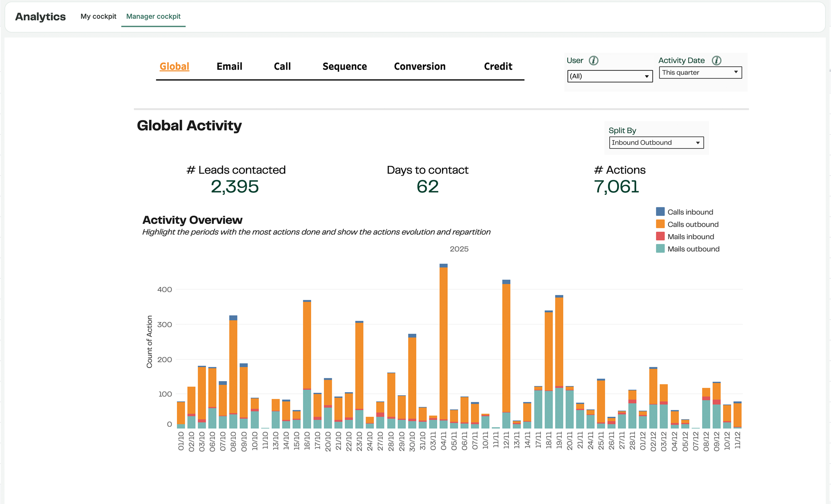Screen dimensions: 831x504
Task: Click the Calls outbound orange legend swatch
Action: 660,224
